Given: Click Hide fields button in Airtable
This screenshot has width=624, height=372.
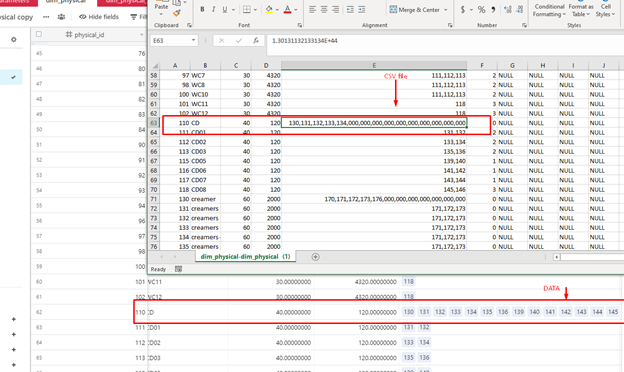Looking at the screenshot, I should coord(99,17).
